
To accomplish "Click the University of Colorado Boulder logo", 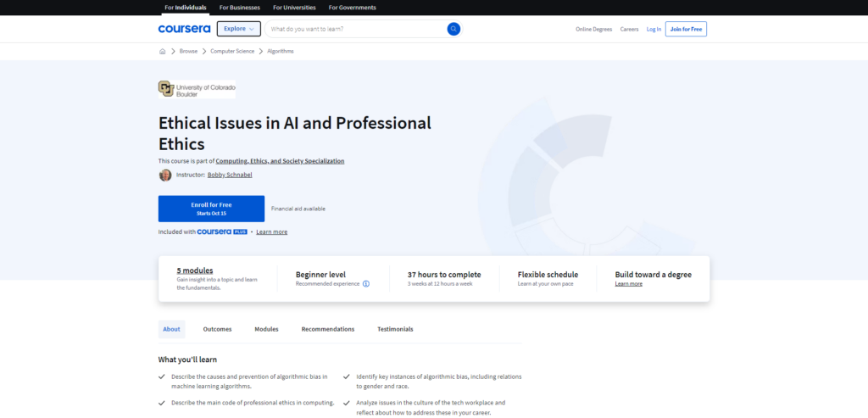I will click(197, 89).
